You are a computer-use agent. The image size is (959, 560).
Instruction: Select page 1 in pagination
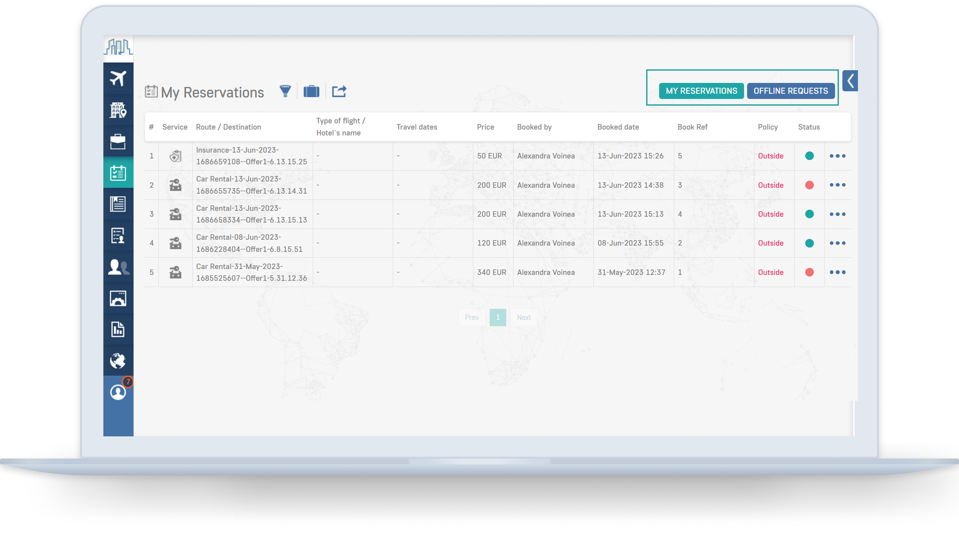tap(497, 317)
